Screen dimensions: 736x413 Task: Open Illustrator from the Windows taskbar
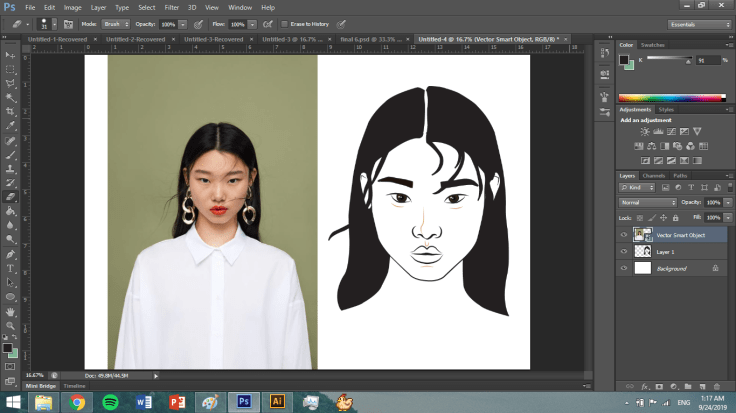pyautogui.click(x=278, y=402)
